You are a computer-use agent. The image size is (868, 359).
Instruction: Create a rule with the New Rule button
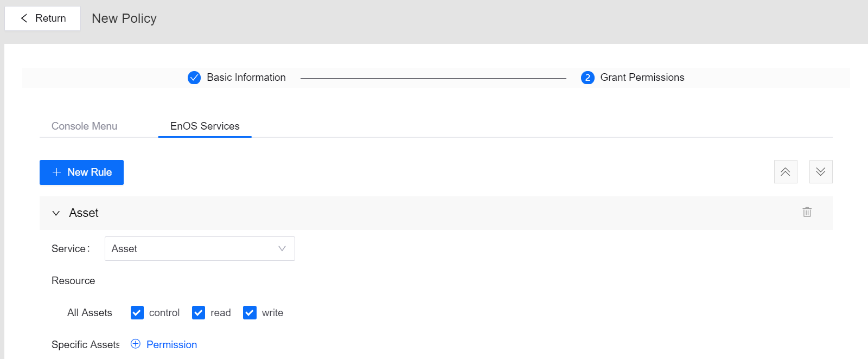click(x=81, y=172)
